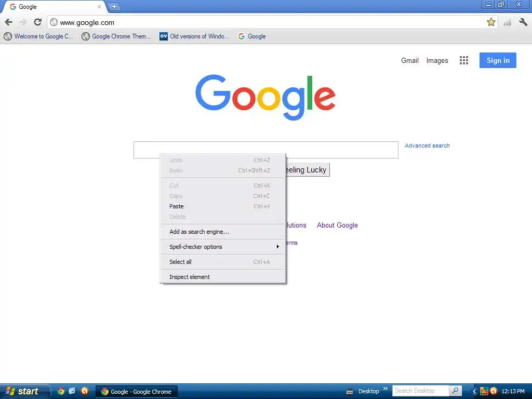Click the forward navigation arrow
The height and width of the screenshot is (399, 532).
[23, 22]
